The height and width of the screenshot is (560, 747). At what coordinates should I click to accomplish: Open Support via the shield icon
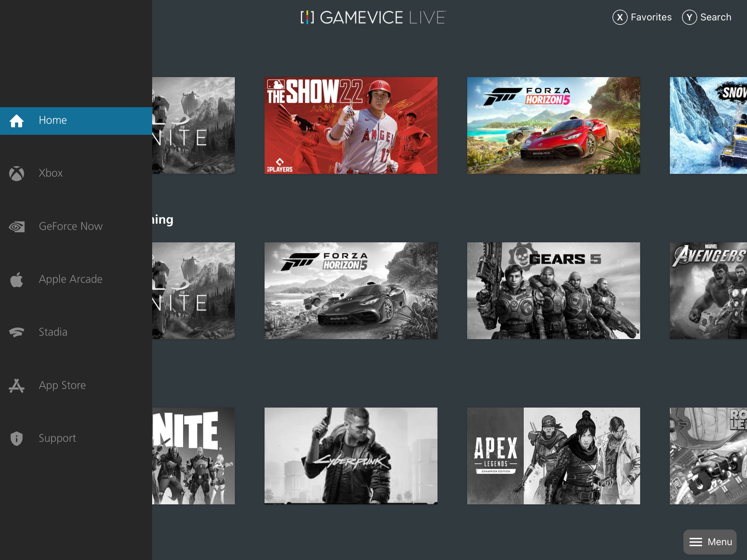coord(16,438)
